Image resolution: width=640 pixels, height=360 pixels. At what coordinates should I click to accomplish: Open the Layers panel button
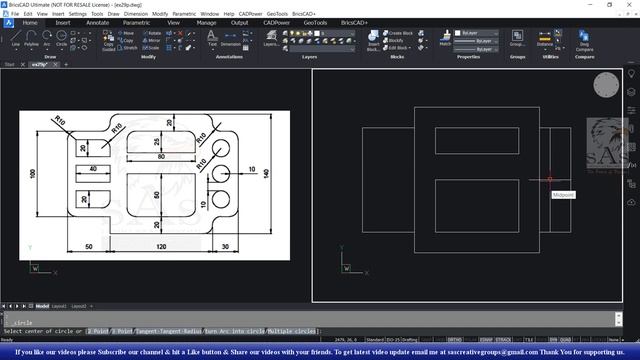[x=271, y=38]
